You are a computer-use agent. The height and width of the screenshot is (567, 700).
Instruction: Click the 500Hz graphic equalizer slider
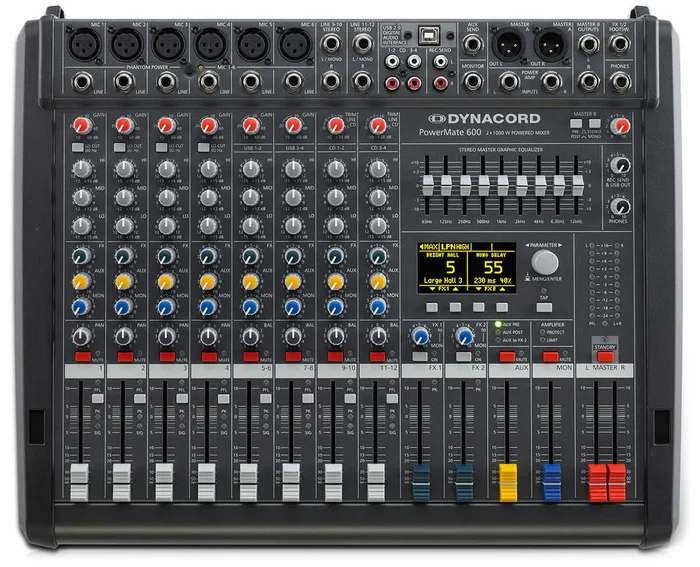(x=484, y=186)
